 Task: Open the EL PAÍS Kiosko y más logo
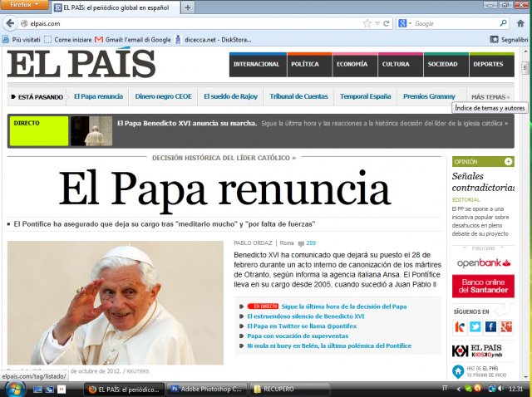click(477, 350)
